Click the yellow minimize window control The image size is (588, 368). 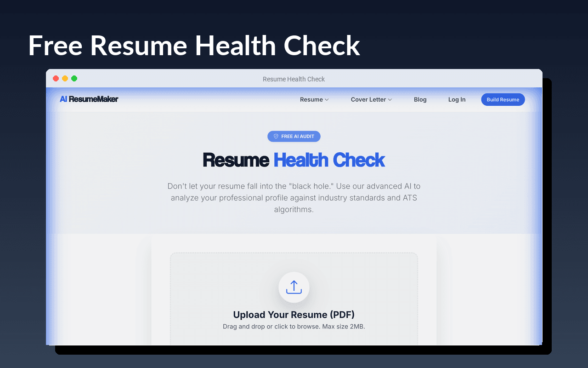[x=65, y=78]
